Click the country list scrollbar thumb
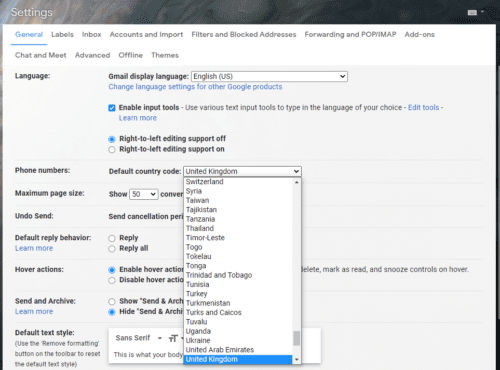This screenshot has width=500, height=370. pyautogui.click(x=296, y=338)
